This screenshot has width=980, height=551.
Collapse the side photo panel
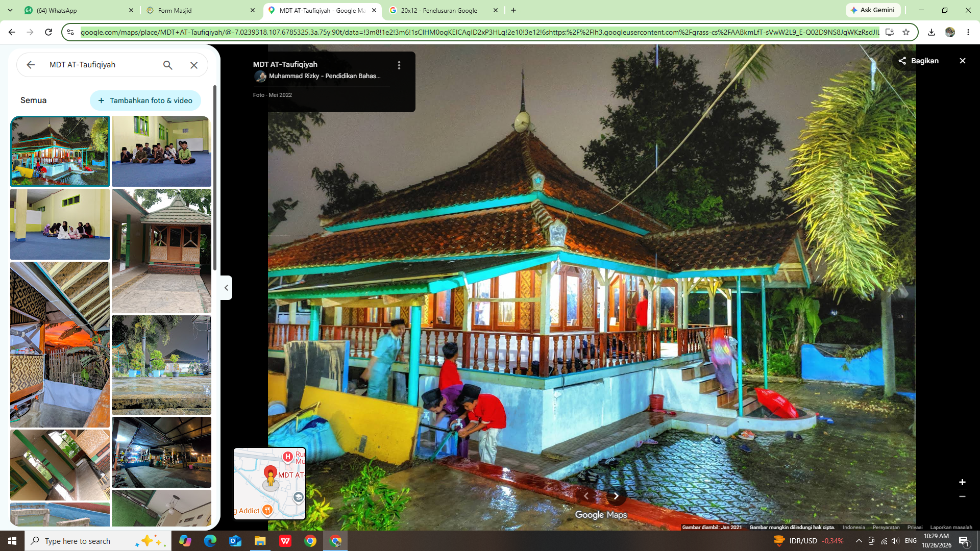tap(226, 288)
